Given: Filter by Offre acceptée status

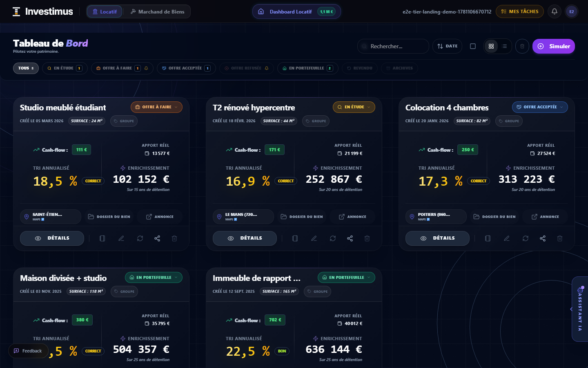Looking at the screenshot, I should (186, 68).
